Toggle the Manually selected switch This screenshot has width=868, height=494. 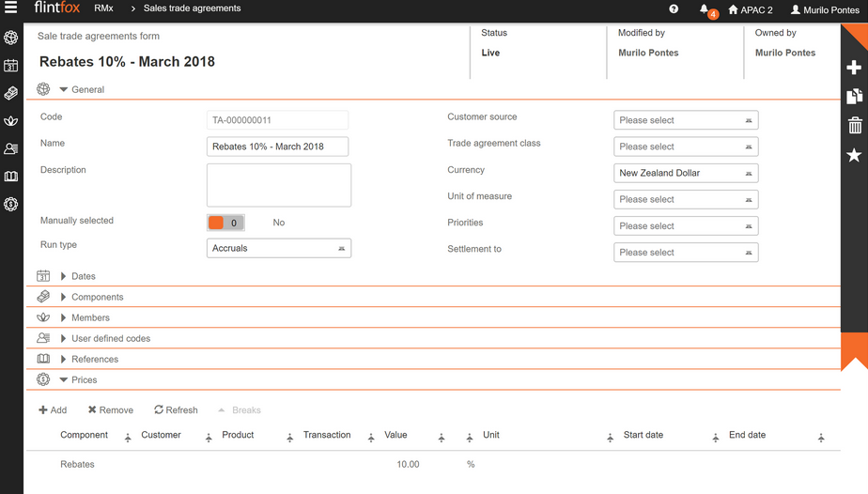click(x=225, y=223)
